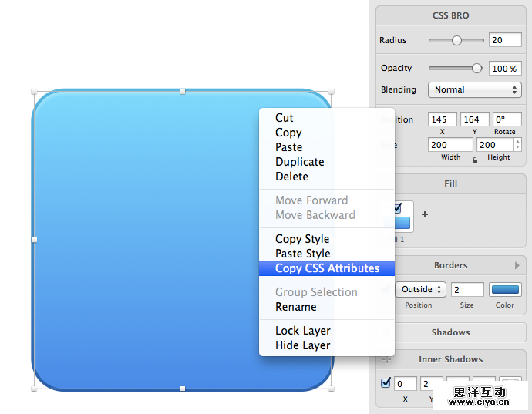
Task: Click Paste in the context menu
Action: pos(327,147)
